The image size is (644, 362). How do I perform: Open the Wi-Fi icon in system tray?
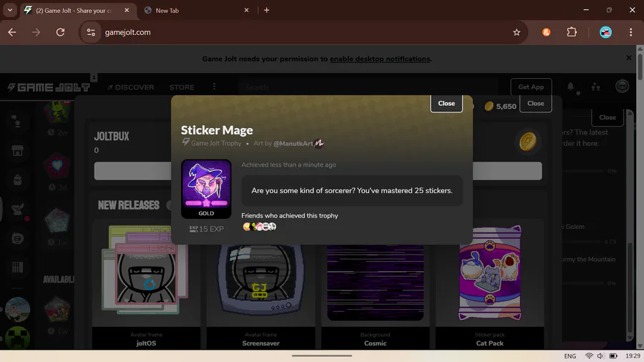[589, 356]
